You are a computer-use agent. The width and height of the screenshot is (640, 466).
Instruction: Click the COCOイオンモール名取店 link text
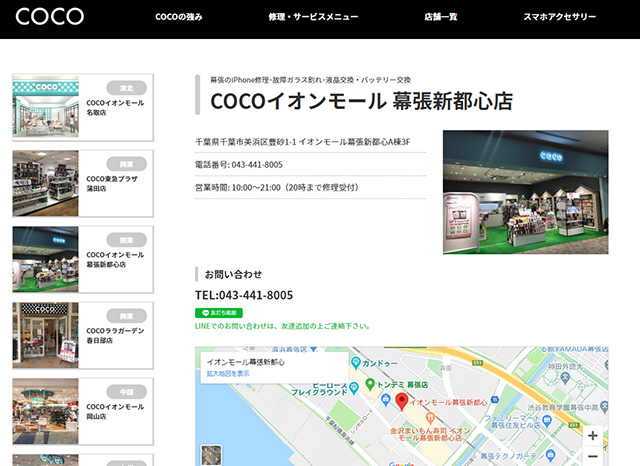point(115,107)
